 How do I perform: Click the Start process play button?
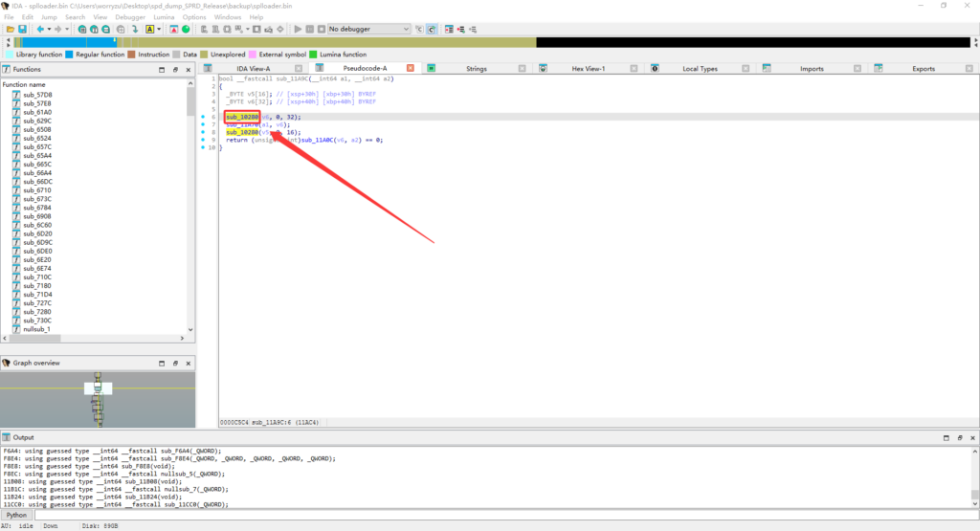(x=298, y=30)
